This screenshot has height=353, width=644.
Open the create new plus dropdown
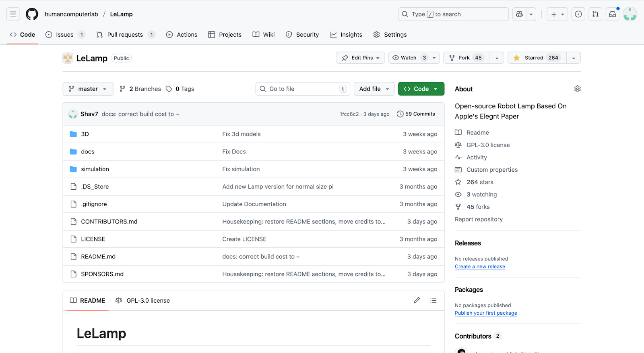(x=557, y=14)
